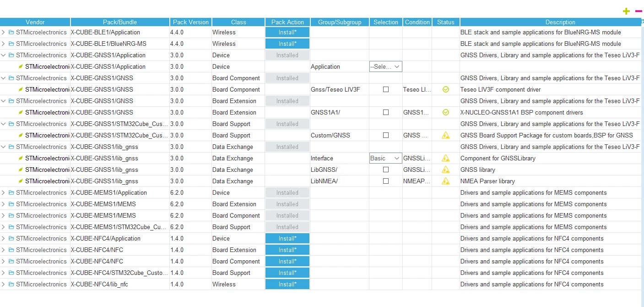Click warning status icon of Interface row

point(446,158)
